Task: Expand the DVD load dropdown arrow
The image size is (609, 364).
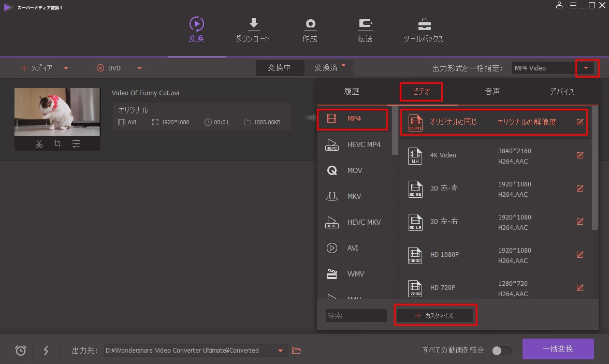Action: [139, 68]
